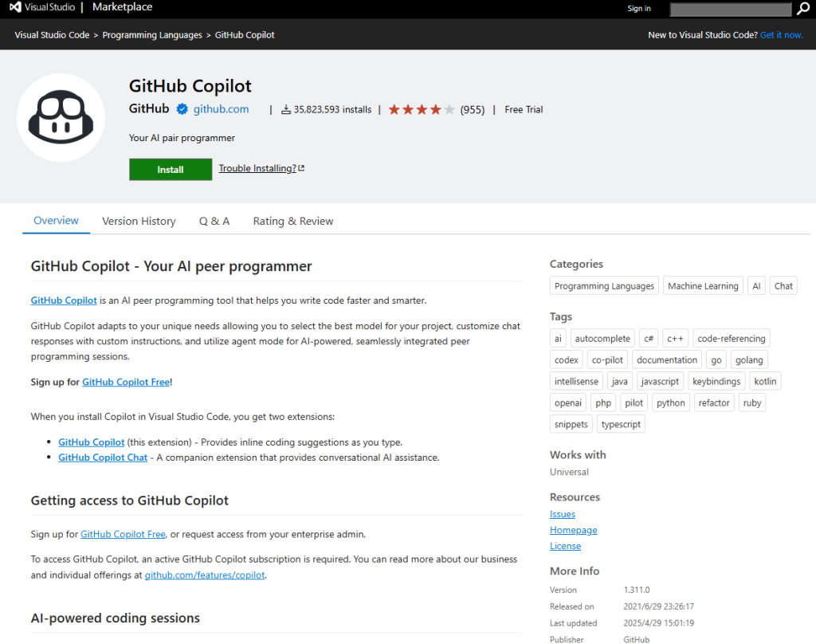The image size is (816, 644).
Task: Click version number 1.311.0
Action: pyautogui.click(x=637, y=590)
